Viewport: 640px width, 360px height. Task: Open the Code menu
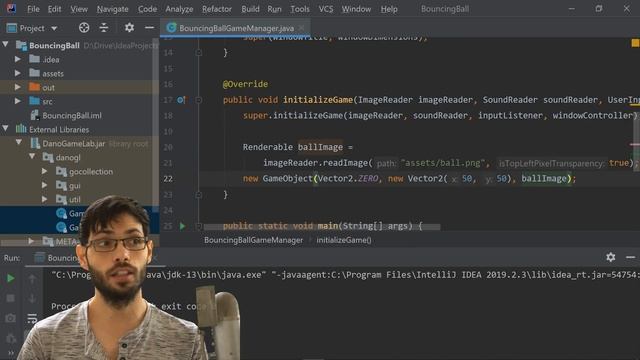pyautogui.click(x=147, y=9)
